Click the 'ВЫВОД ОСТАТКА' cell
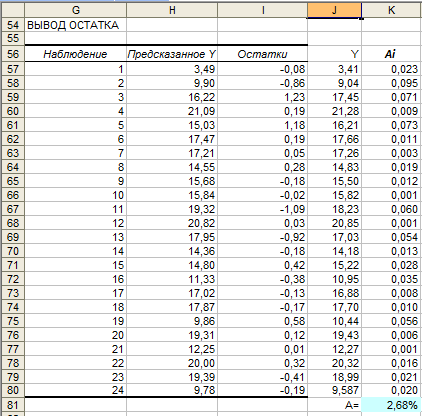Screen dimensions: 422x416 tap(76, 25)
